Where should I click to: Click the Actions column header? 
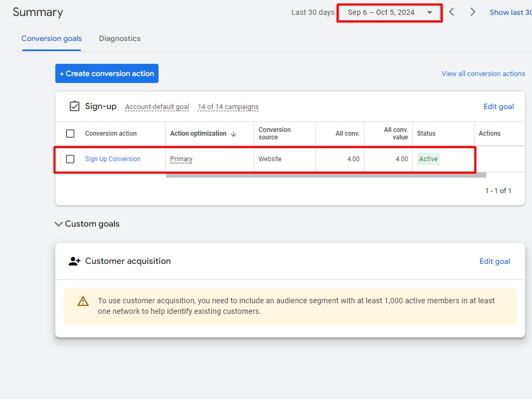click(x=489, y=134)
